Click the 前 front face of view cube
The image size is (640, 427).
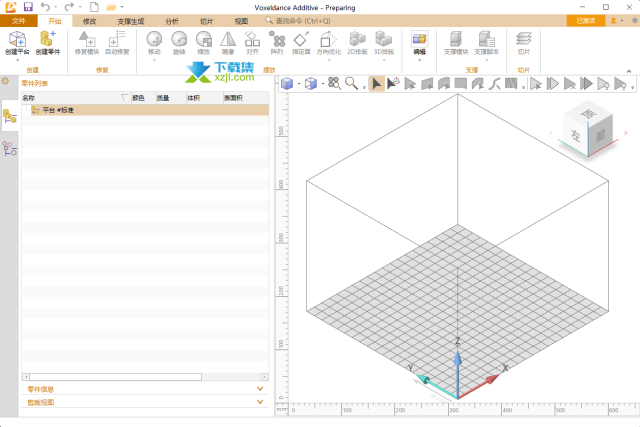pos(600,136)
